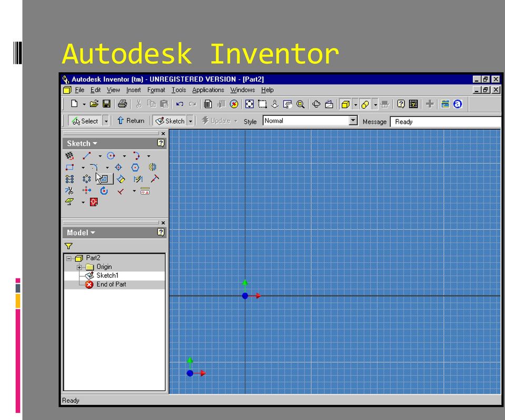This screenshot has height=420, width=505.
Task: Click the New document icon
Action: click(74, 104)
